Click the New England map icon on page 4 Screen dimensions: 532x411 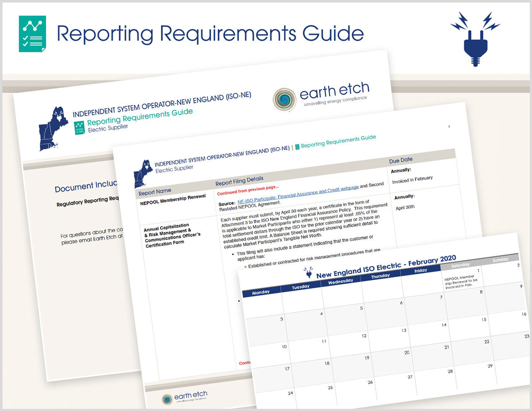143,174
